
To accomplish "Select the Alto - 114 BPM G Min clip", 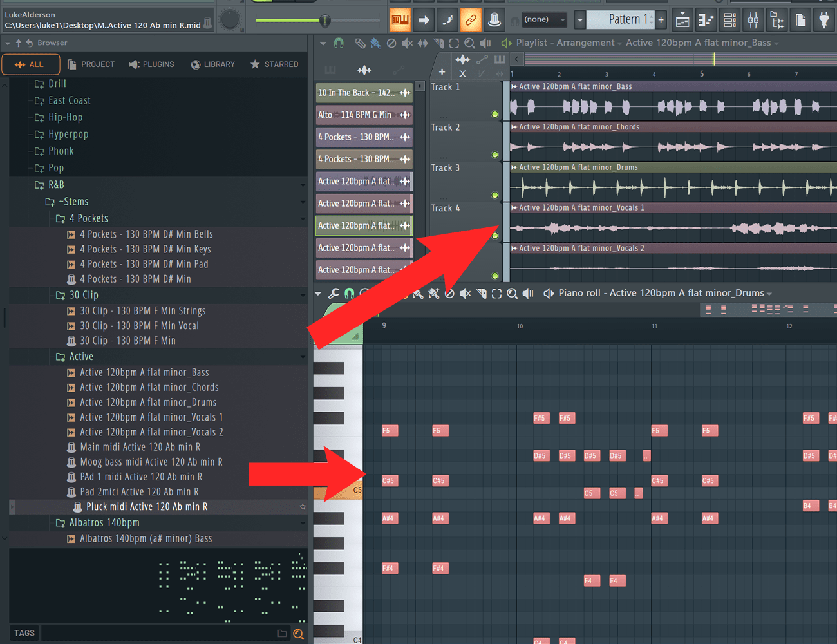I will click(x=364, y=115).
